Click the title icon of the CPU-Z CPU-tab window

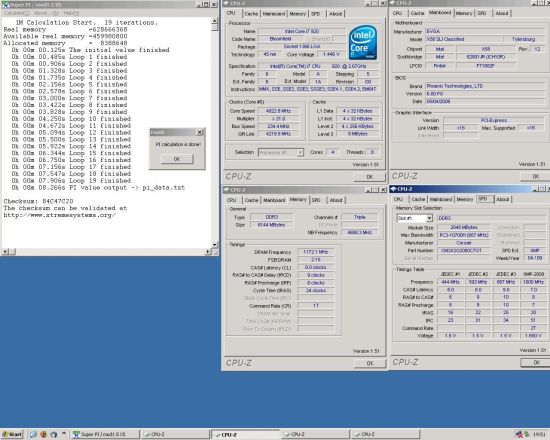[227, 3]
